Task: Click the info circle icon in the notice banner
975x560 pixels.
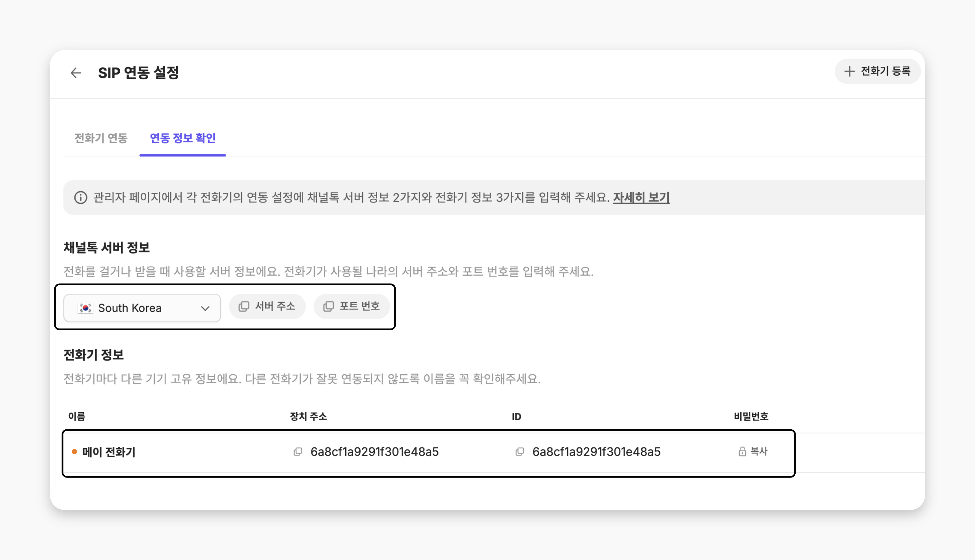Action: [x=80, y=197]
